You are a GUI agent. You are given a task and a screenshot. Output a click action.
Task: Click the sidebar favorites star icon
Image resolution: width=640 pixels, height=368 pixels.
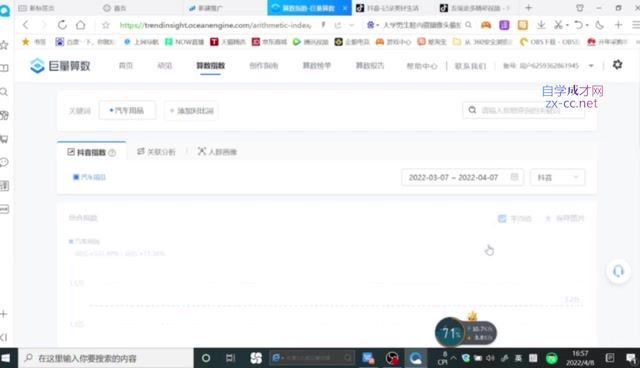click(x=4, y=45)
